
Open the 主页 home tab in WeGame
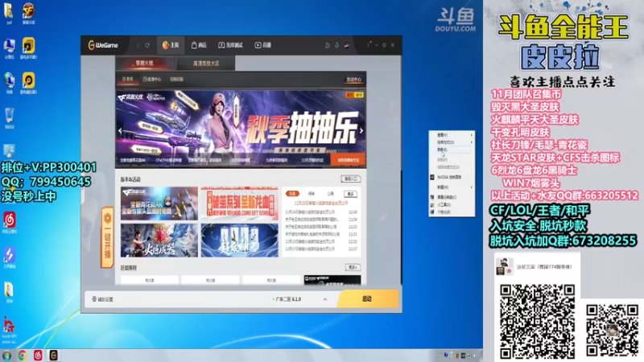coord(171,45)
